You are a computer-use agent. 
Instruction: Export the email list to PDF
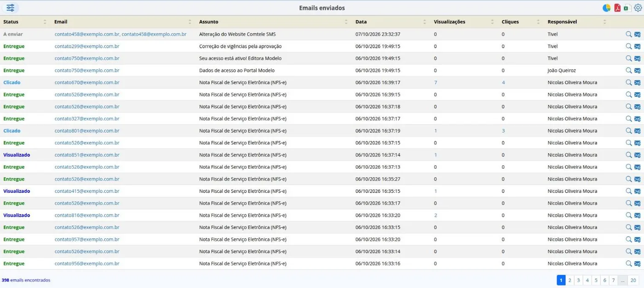coord(617,8)
